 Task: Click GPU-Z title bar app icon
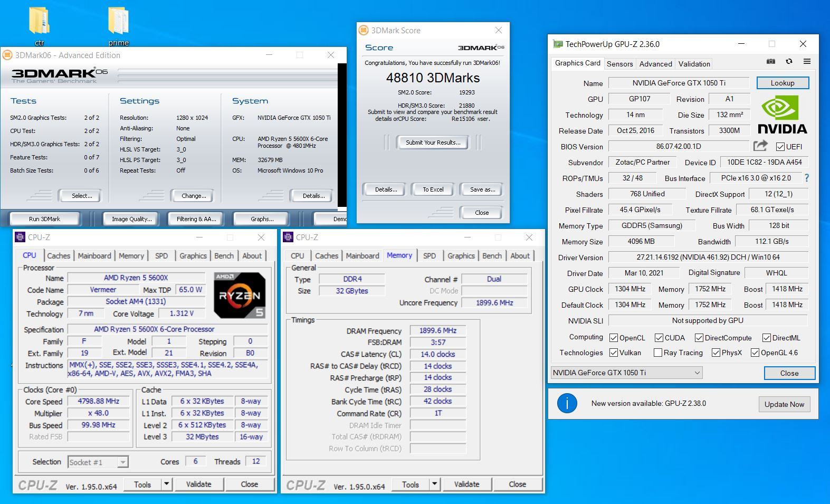558,44
